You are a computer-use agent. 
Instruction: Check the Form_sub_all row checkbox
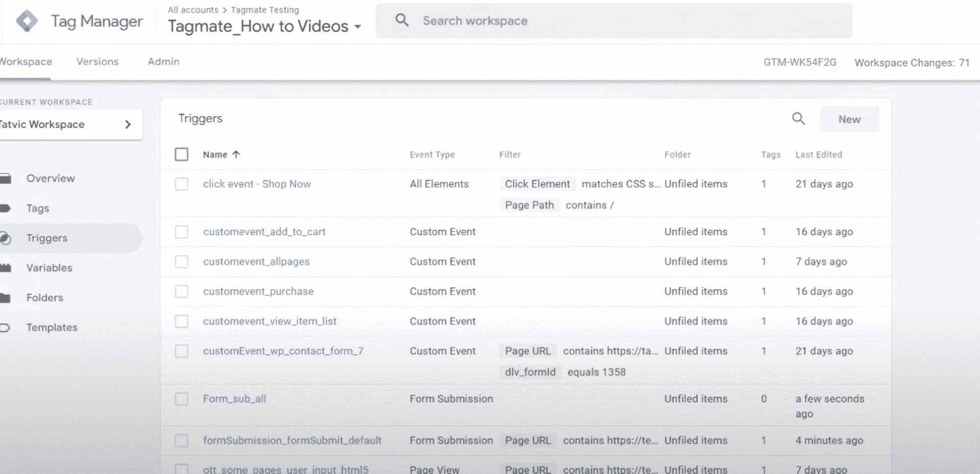pos(182,399)
